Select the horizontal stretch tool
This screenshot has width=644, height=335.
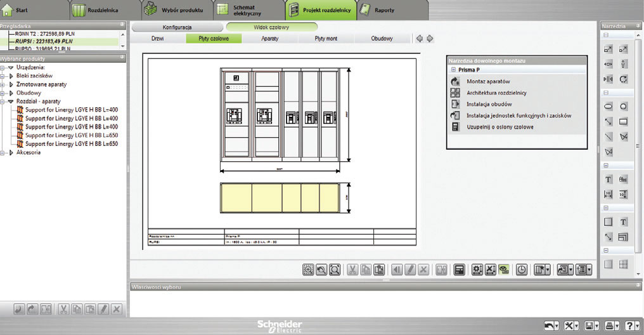click(x=609, y=64)
